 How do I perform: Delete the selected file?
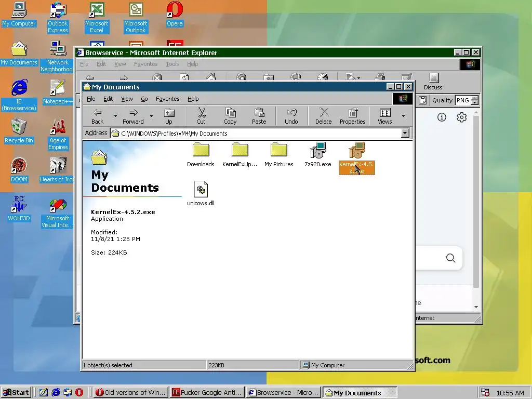[324, 116]
